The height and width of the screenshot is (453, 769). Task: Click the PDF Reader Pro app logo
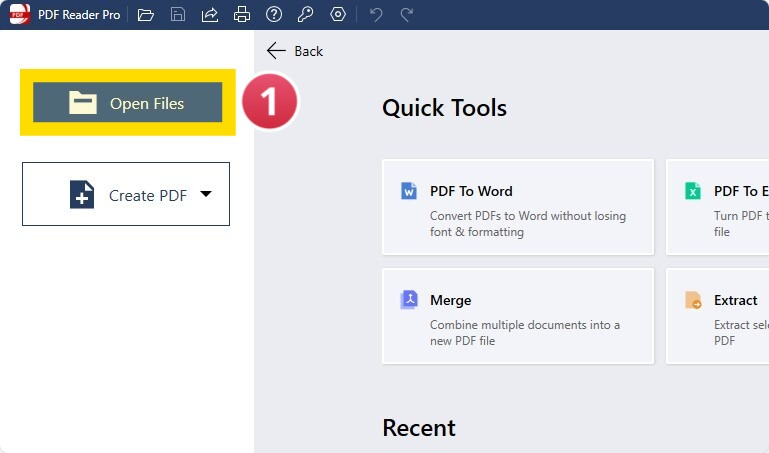click(20, 14)
